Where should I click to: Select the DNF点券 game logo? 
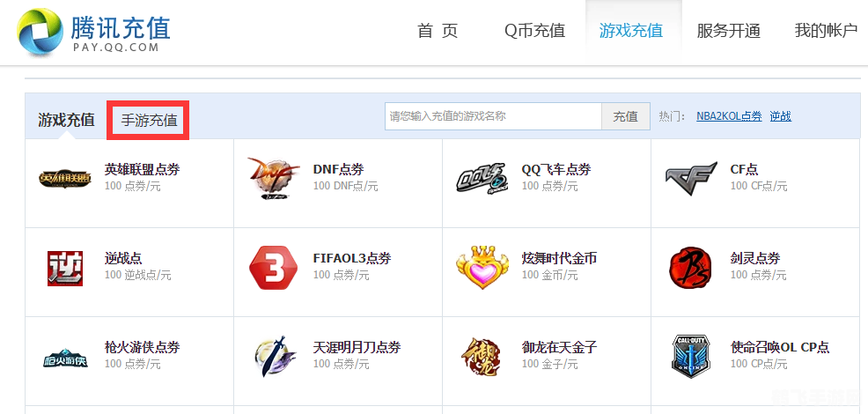273,178
